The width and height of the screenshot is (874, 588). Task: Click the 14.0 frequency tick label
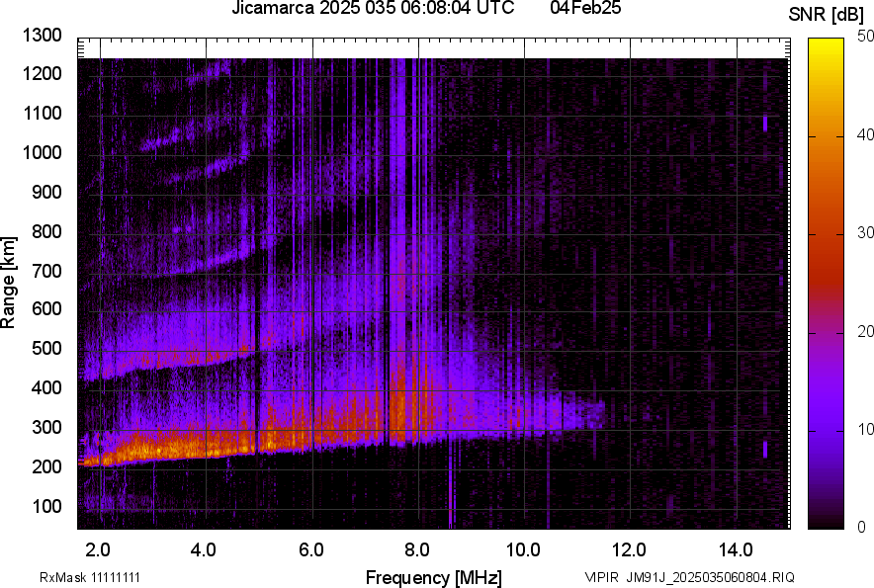click(736, 549)
